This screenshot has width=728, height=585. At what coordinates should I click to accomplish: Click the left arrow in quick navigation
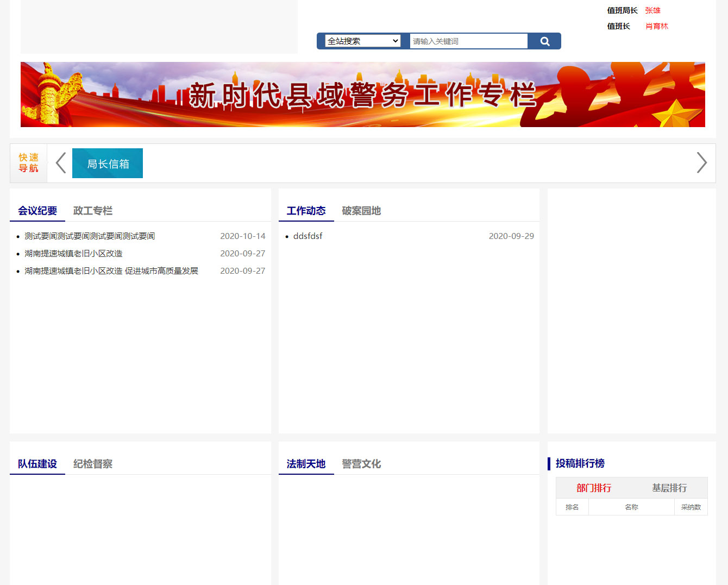(61, 163)
